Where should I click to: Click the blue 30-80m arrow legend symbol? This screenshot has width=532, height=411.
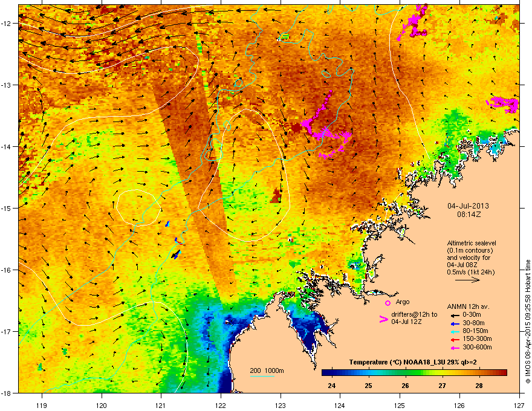(455, 323)
